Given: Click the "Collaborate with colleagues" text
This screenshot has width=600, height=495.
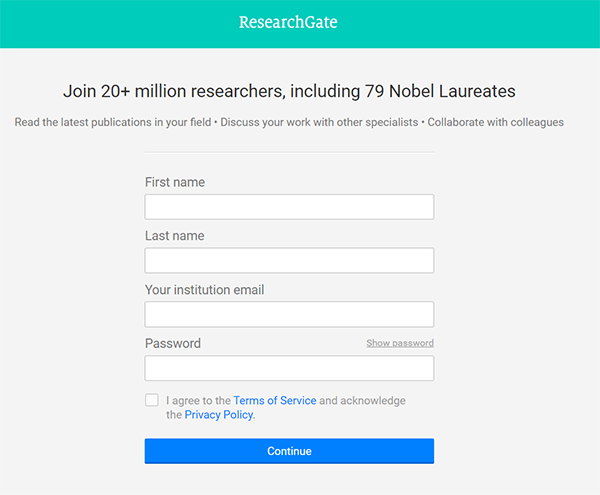Looking at the screenshot, I should point(494,122).
